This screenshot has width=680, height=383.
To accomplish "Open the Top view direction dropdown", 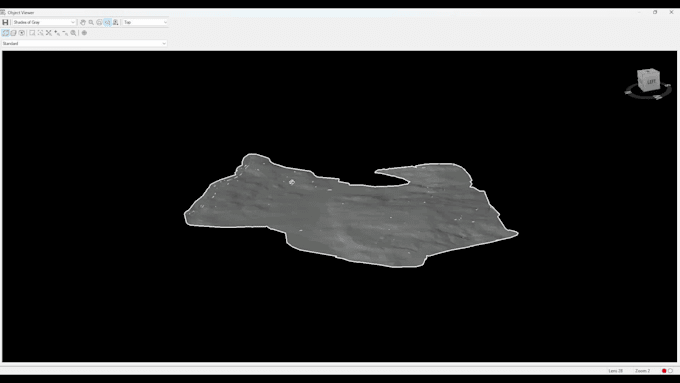I will [x=145, y=22].
